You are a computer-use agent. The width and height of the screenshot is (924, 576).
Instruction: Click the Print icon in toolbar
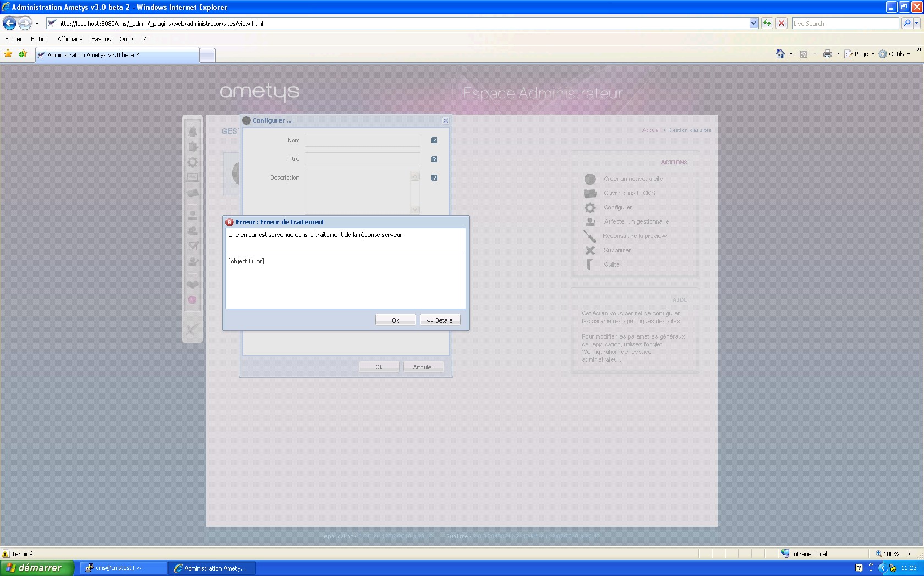(827, 54)
